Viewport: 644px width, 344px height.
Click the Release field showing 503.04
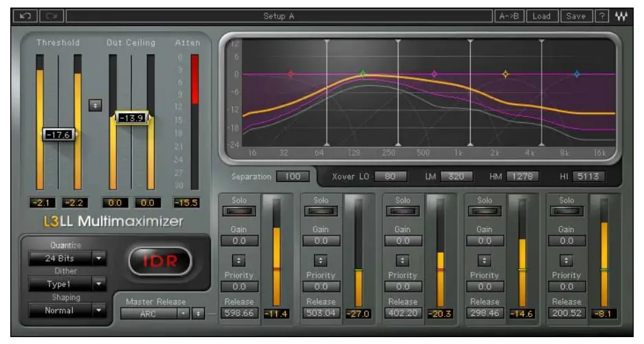pyautogui.click(x=321, y=313)
